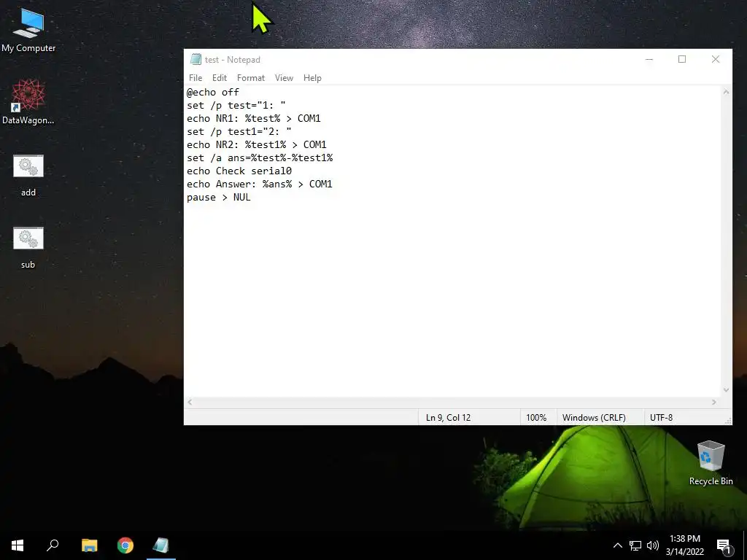Open the Action Center notifications icon

724,546
